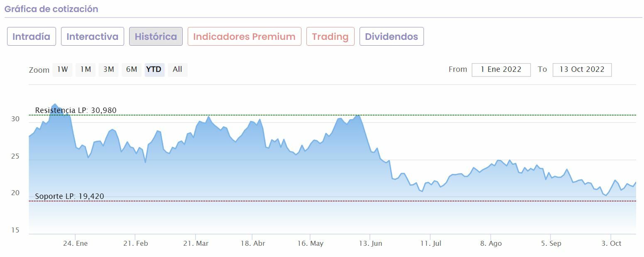Click the 3. Oct axis date marker
This screenshot has width=644, height=257.
point(611,244)
